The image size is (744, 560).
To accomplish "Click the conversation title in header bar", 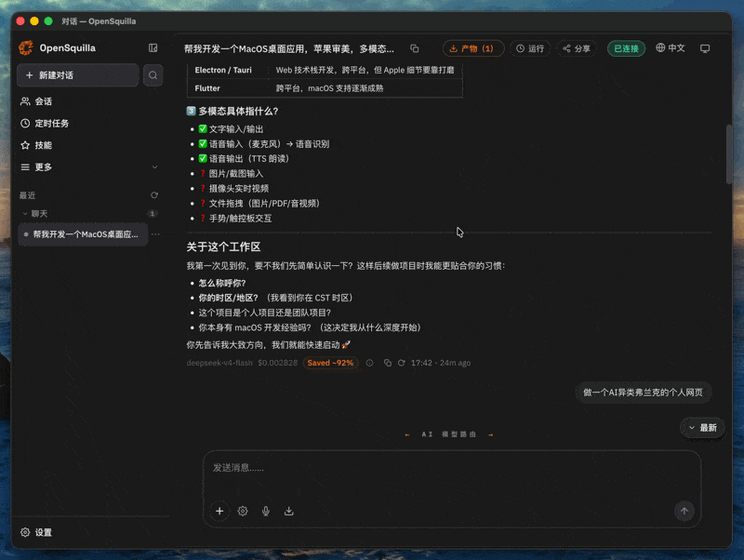I will pyautogui.click(x=289, y=48).
